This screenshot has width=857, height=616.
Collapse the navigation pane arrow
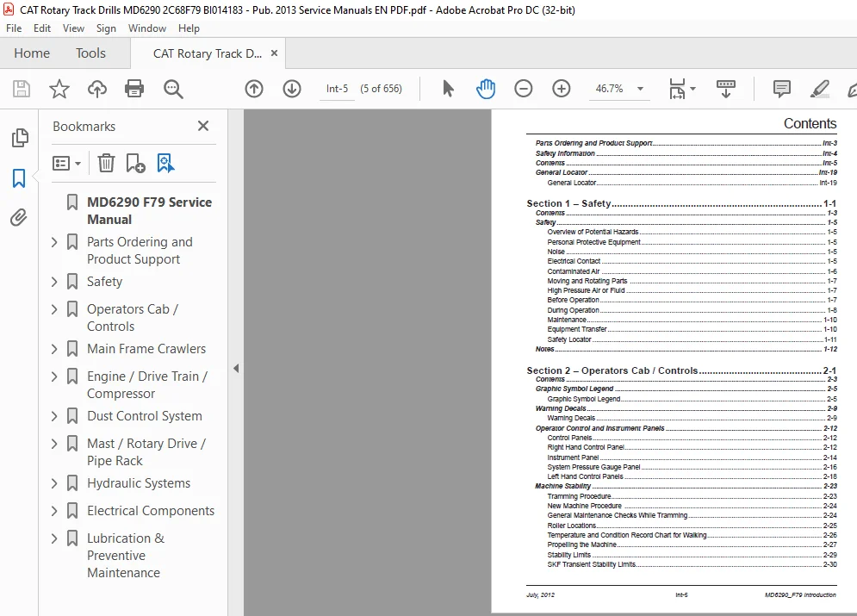tap(236, 369)
